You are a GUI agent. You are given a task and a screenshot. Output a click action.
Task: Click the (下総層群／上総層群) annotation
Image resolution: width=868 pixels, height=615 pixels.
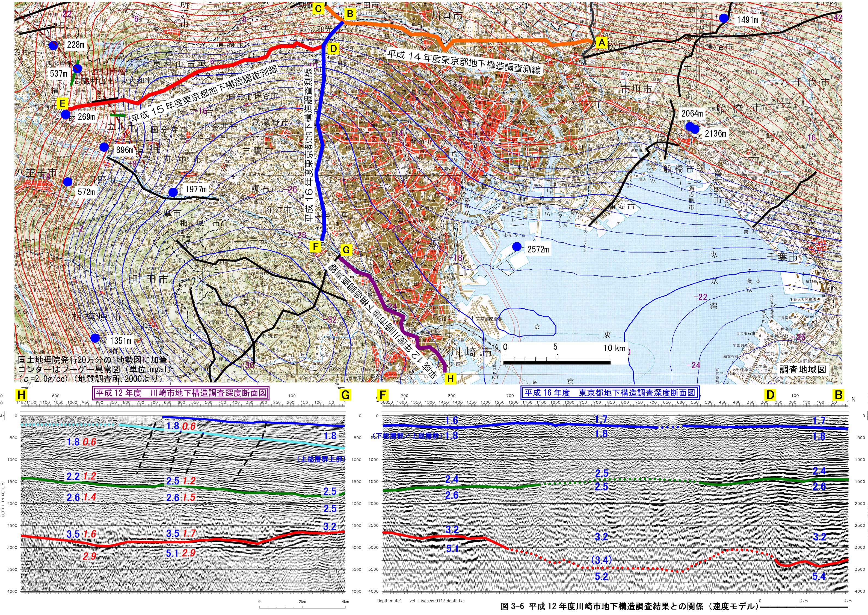click(408, 435)
